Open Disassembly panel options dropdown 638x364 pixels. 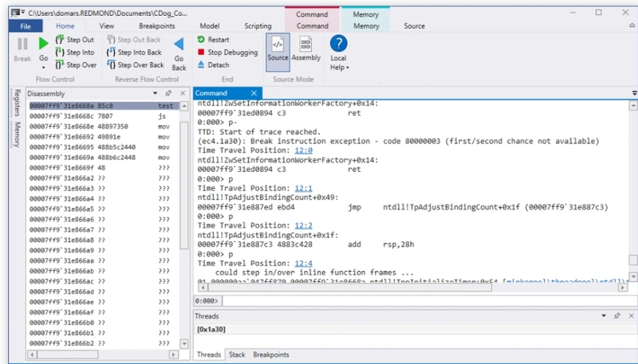click(155, 93)
